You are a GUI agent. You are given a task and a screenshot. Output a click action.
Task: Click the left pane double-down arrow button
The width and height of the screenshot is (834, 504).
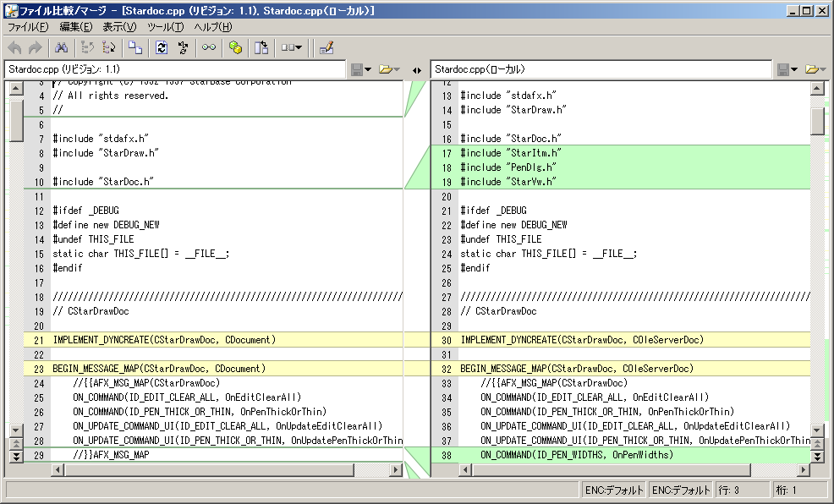tap(16, 456)
